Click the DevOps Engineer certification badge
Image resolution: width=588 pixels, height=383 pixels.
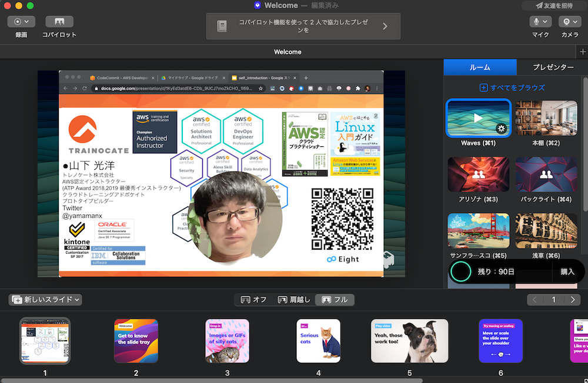(243, 131)
